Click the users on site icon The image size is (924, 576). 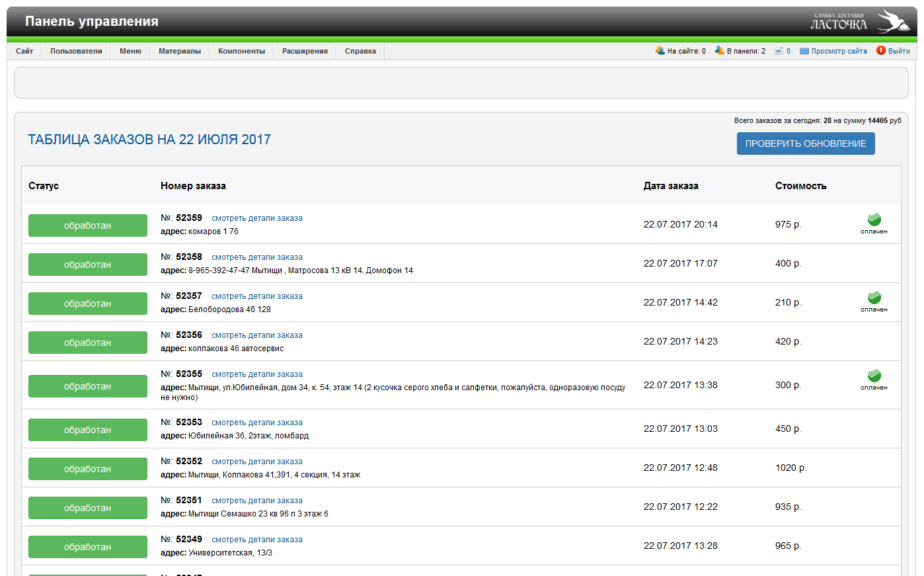(660, 50)
